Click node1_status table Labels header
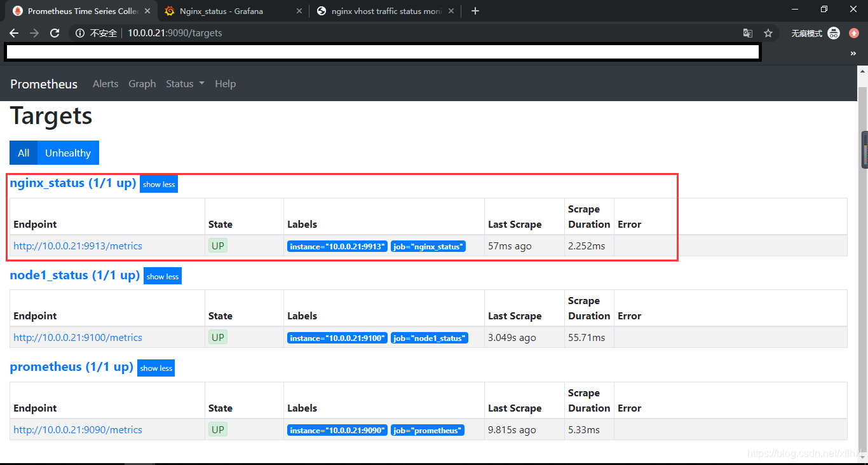This screenshot has height=465, width=868. (302, 316)
